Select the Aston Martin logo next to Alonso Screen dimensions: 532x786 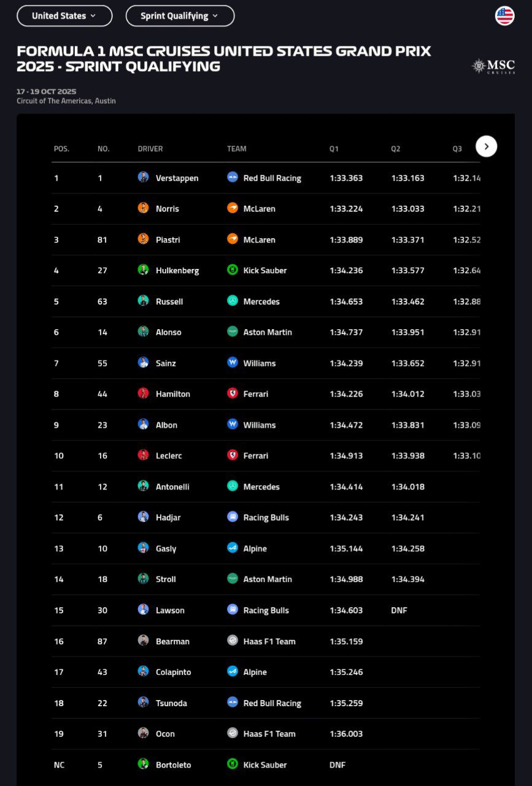[233, 332]
